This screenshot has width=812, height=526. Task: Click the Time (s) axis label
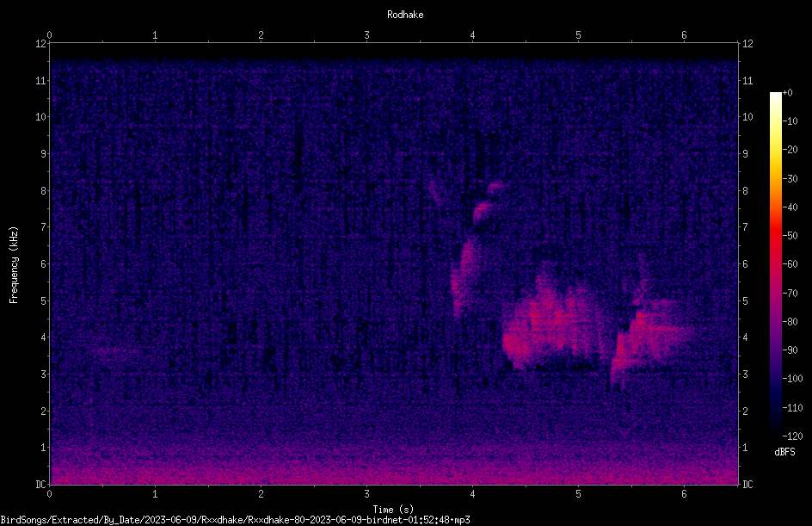pyautogui.click(x=393, y=510)
